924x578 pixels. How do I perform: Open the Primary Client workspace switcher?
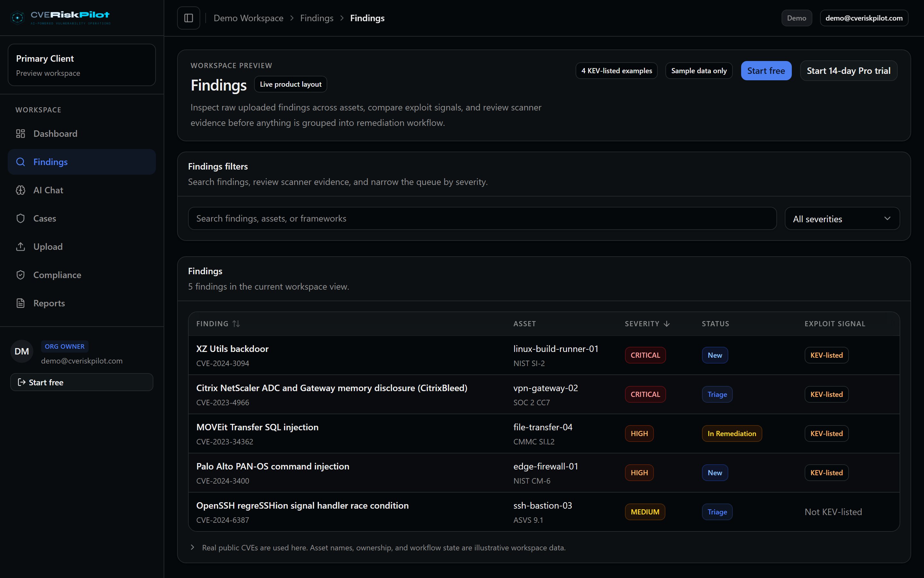82,65
